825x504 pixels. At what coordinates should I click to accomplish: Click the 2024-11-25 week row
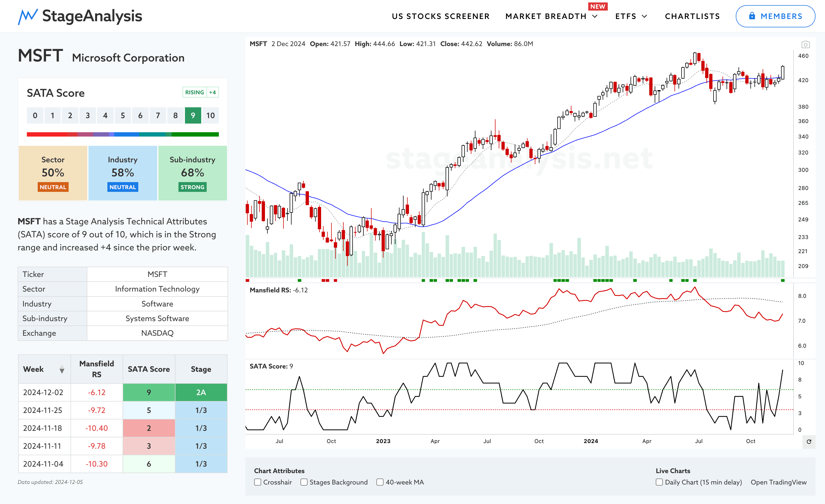[x=123, y=410]
